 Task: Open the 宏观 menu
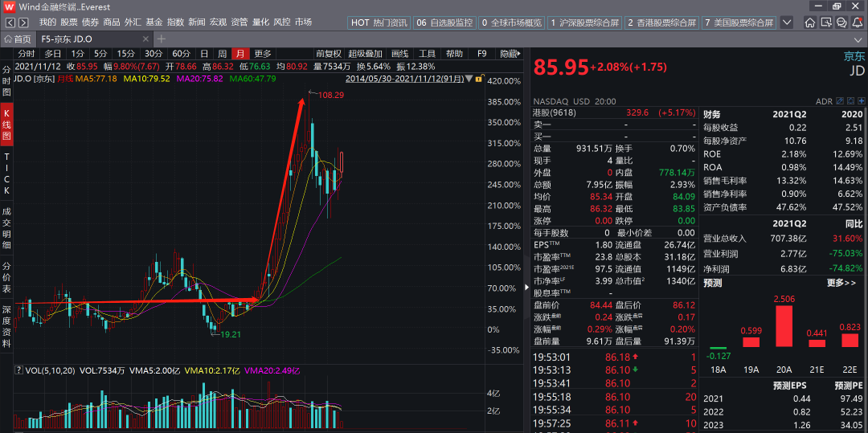(218, 22)
